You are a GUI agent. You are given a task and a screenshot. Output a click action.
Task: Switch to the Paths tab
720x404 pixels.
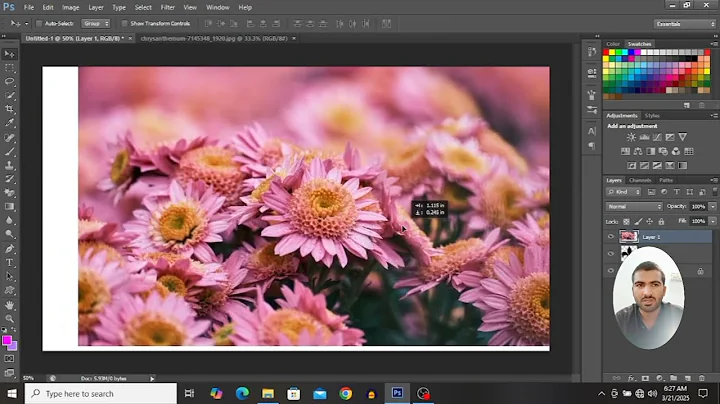[x=666, y=180]
